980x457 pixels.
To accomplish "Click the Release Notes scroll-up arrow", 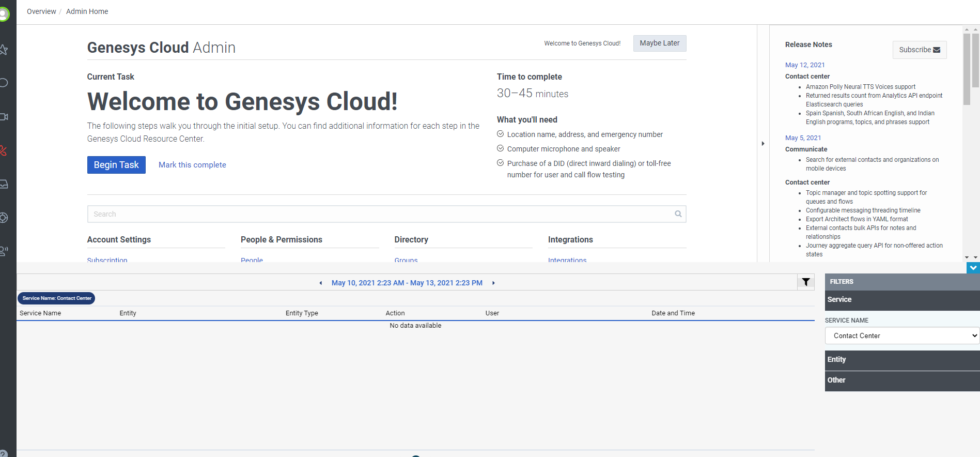I will coord(967,31).
